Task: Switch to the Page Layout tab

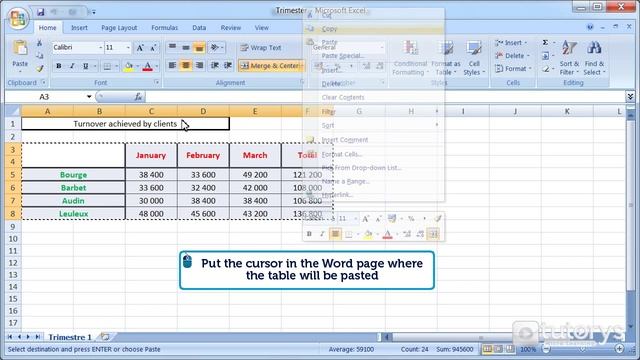Action: pyautogui.click(x=119, y=28)
